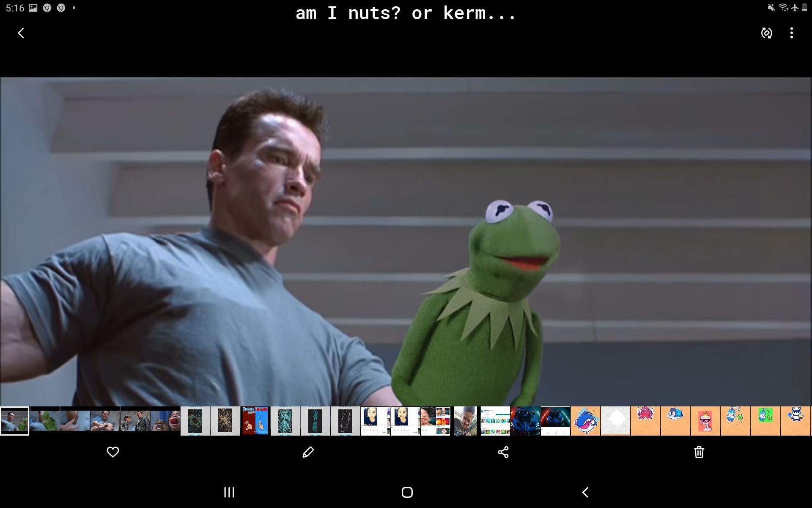
Task: Open the pencil edit tool
Action: pyautogui.click(x=308, y=452)
